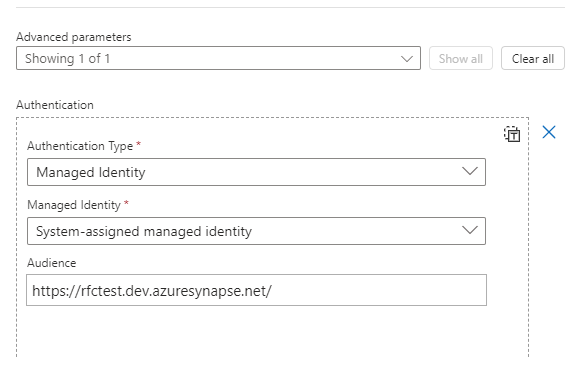The image size is (576, 372).
Task: Click required asterisk beside Authentication Type
Action: [x=138, y=144]
